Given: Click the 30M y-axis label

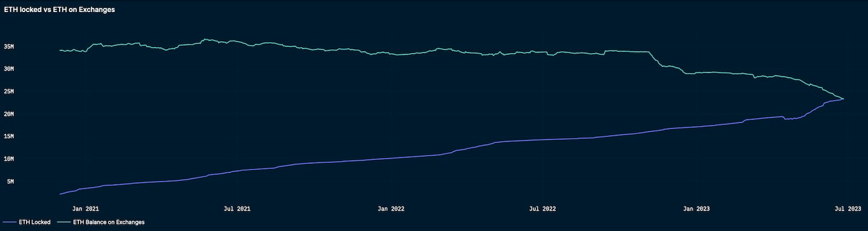Looking at the screenshot, I should (8, 69).
